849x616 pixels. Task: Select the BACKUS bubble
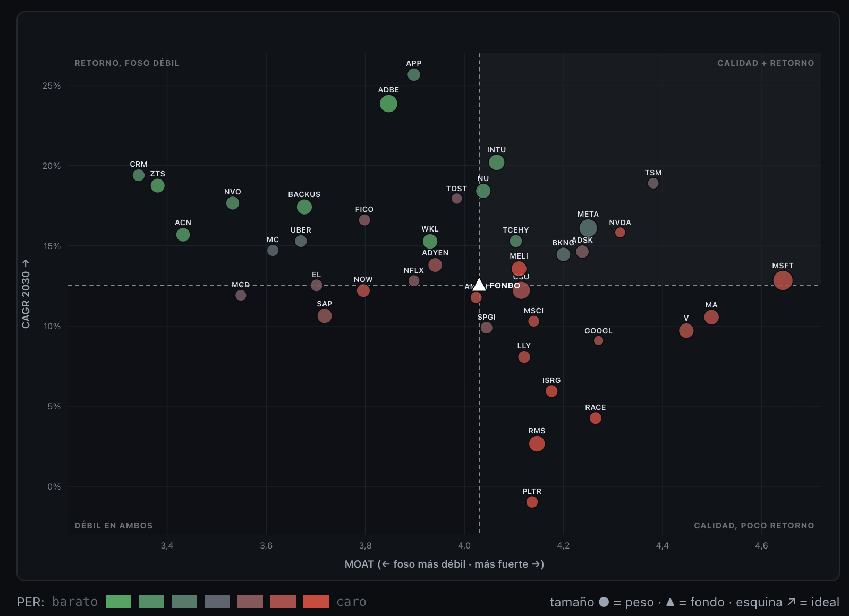[304, 207]
